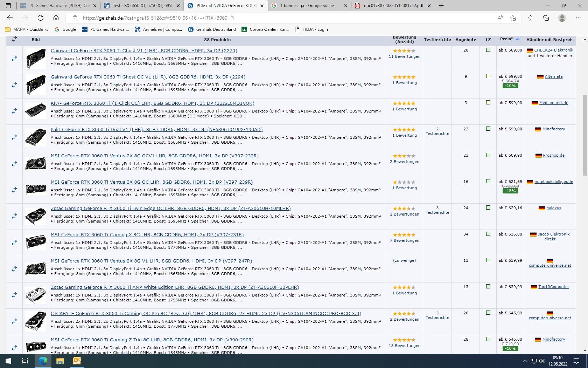Tick LZ checkbox for Gainward Ghost OC V1
This screenshot has width=588, height=368.
click(x=488, y=76)
